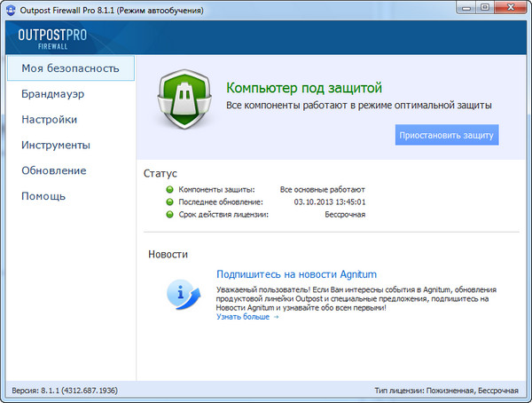The height and width of the screenshot is (403, 532).
Task: Click green indicator beside Срок действия лицензии
Action: pyautogui.click(x=169, y=215)
